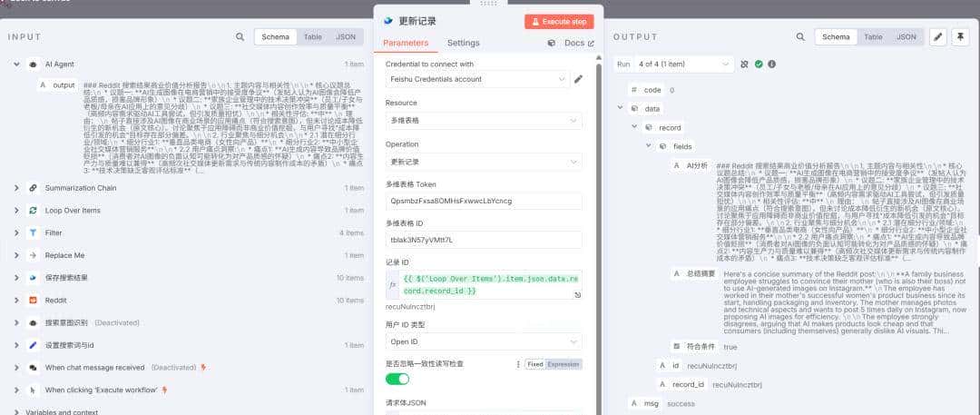The width and height of the screenshot is (980, 415).
Task: Select Expression mode for the consistency check
Action: [x=563, y=364]
